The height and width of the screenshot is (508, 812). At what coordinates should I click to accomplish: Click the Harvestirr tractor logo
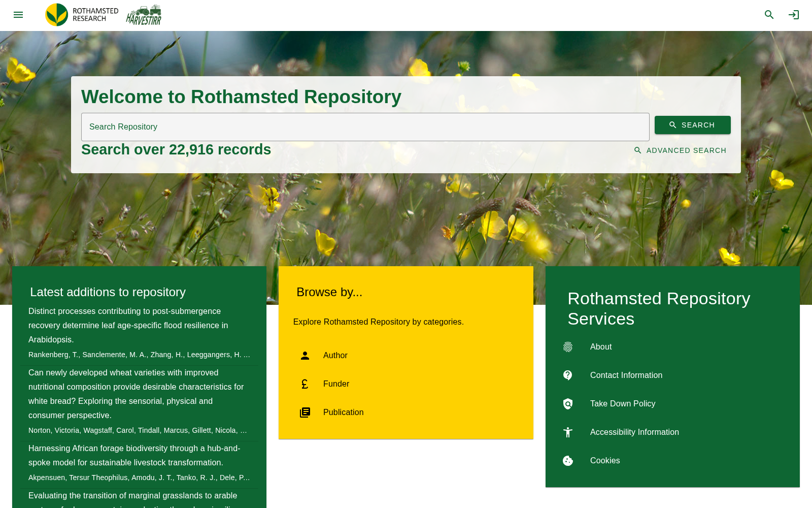coord(144,15)
